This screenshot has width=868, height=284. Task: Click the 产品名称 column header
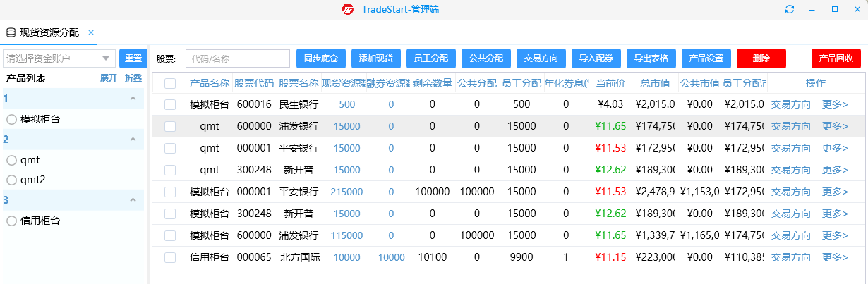[x=210, y=83]
